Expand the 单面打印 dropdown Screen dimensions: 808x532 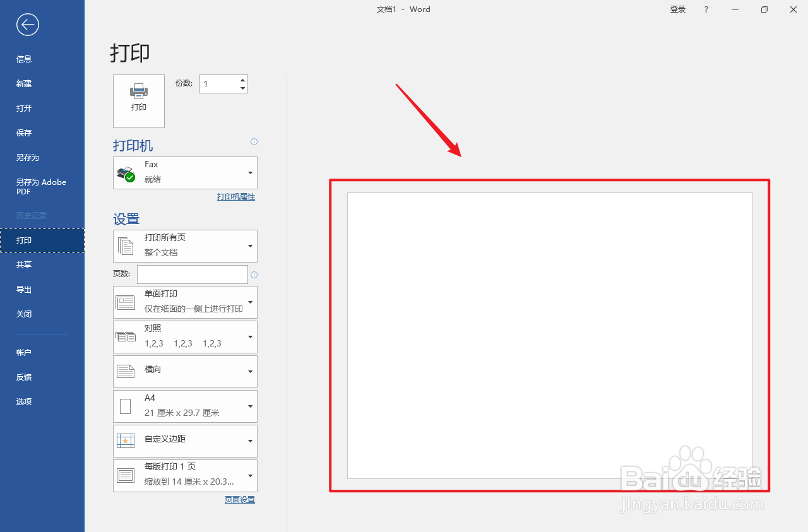click(185, 302)
